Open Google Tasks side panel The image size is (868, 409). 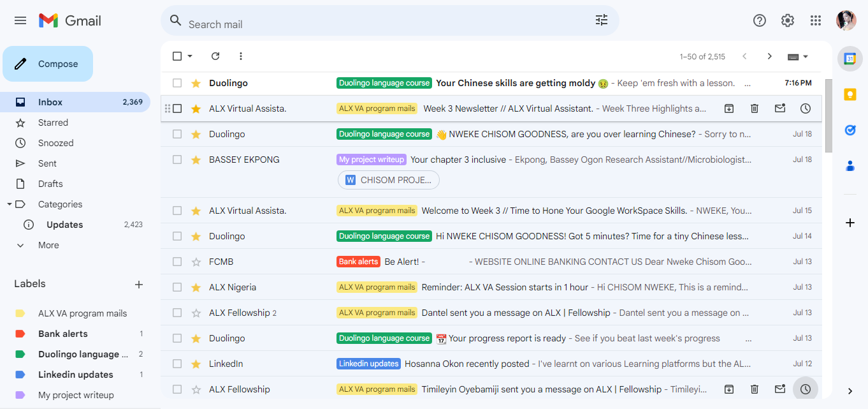coord(850,130)
